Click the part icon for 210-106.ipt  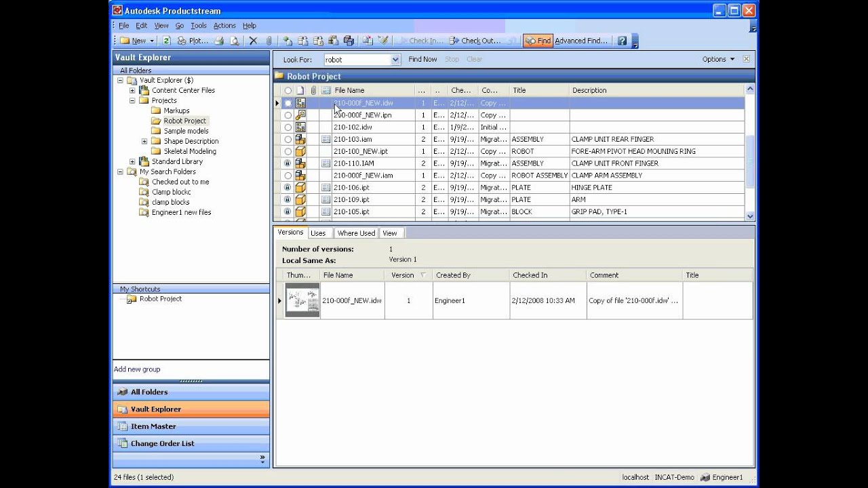pos(300,188)
